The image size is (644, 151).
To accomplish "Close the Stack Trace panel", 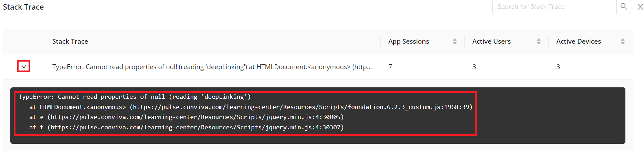I will tap(640, 7).
